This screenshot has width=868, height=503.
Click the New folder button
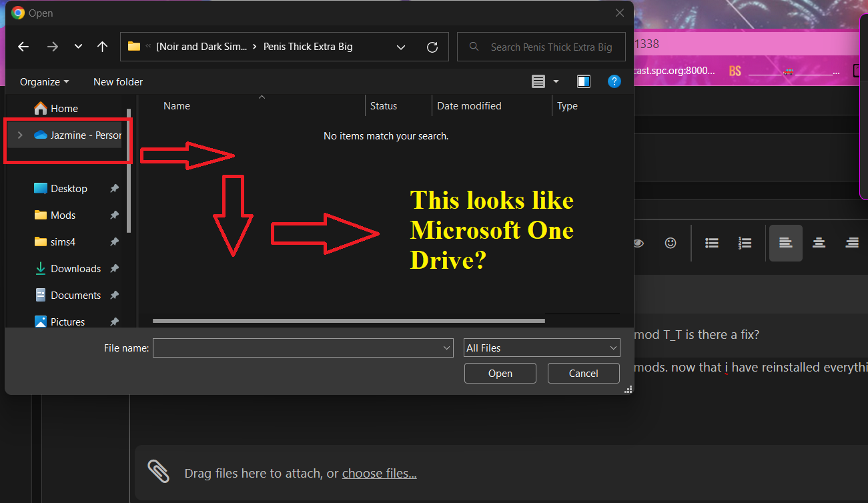(x=118, y=81)
